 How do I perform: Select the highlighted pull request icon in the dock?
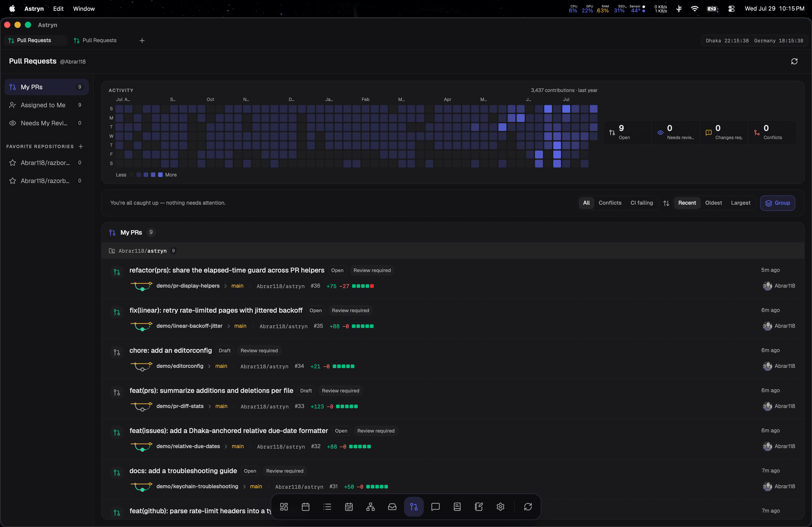point(414,507)
